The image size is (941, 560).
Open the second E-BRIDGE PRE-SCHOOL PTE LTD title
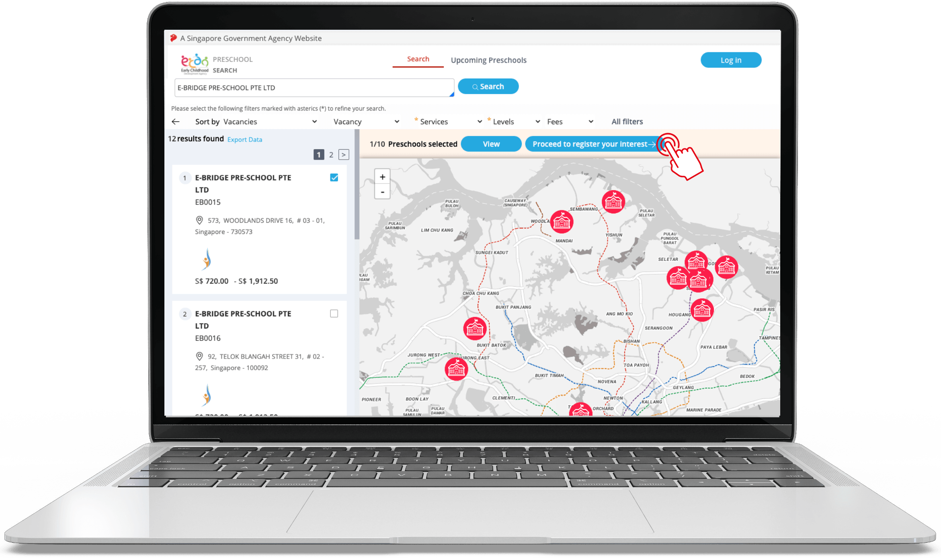coord(243,320)
